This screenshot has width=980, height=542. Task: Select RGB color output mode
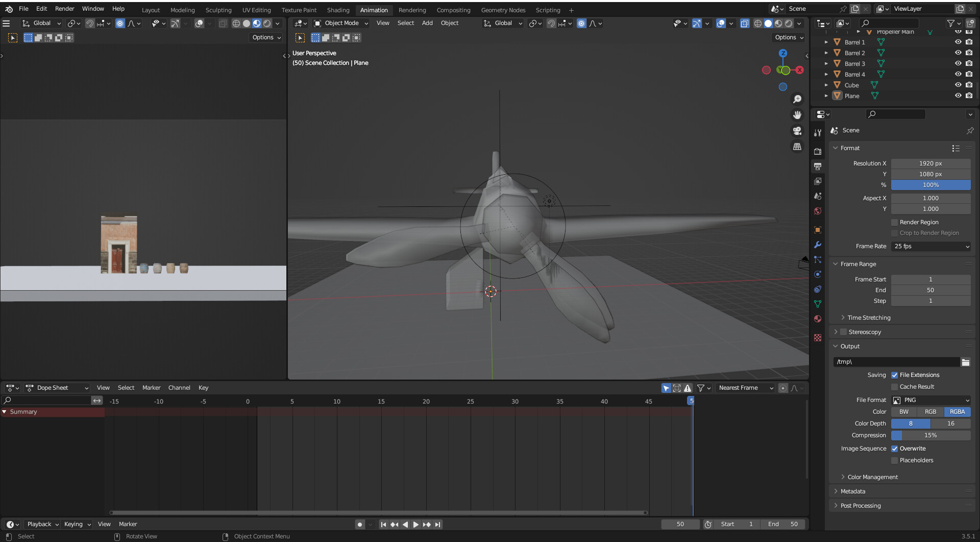click(930, 412)
